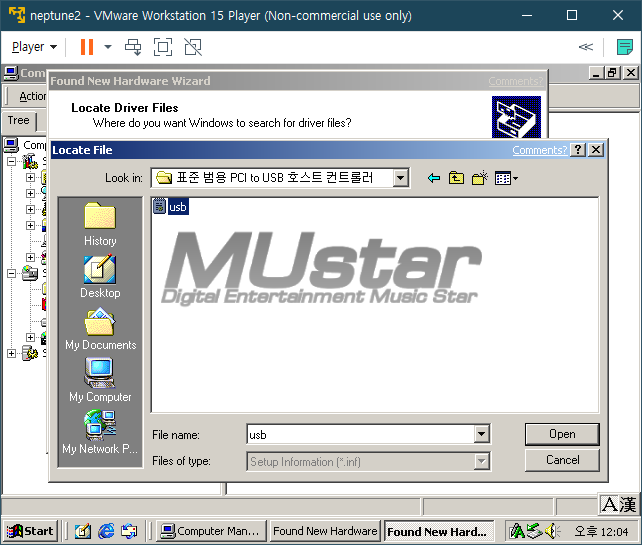This screenshot has height=545, width=642.
Task: Send Ctrl+Alt+Del to the virtual machine
Action: [133, 47]
